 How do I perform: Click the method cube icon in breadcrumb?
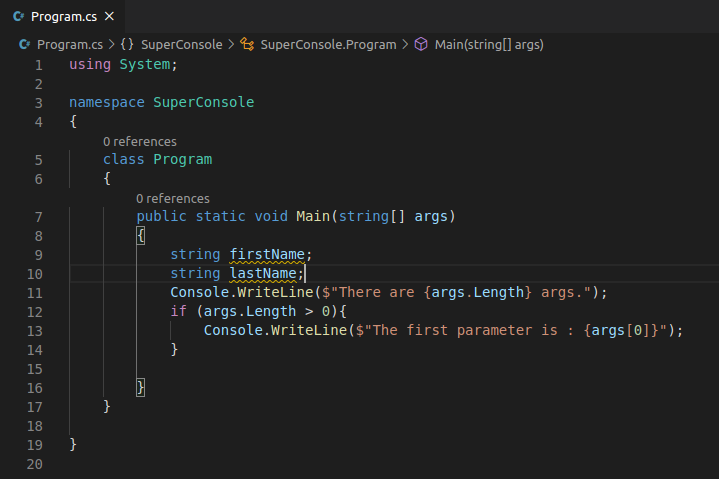pos(421,44)
